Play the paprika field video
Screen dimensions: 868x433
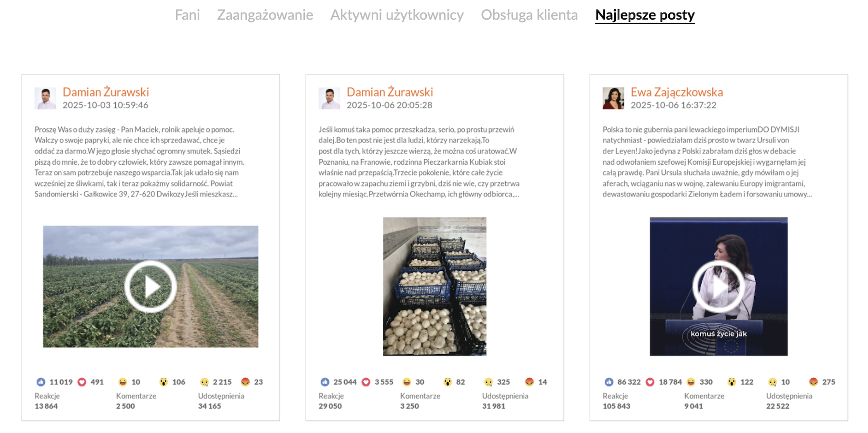[150, 287]
